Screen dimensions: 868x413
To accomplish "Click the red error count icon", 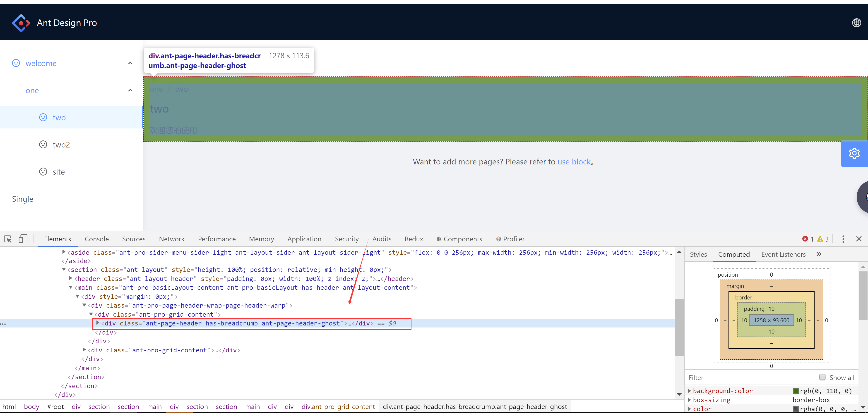I will pyautogui.click(x=805, y=239).
